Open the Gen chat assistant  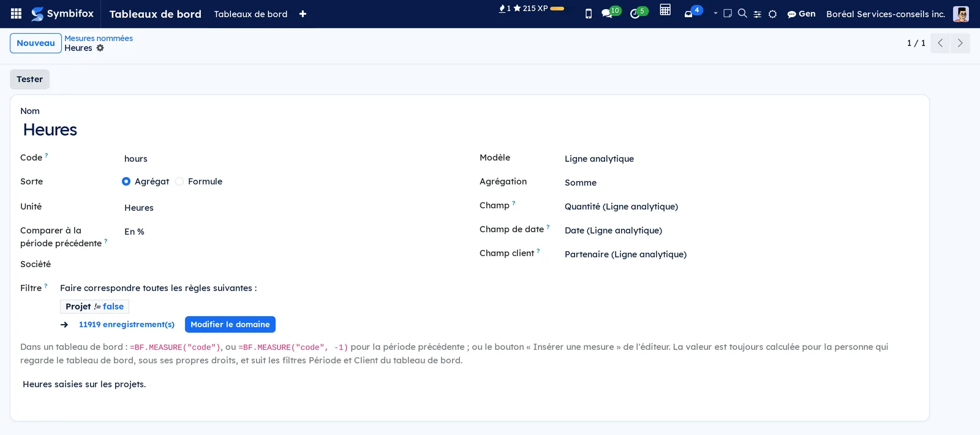(x=801, y=13)
